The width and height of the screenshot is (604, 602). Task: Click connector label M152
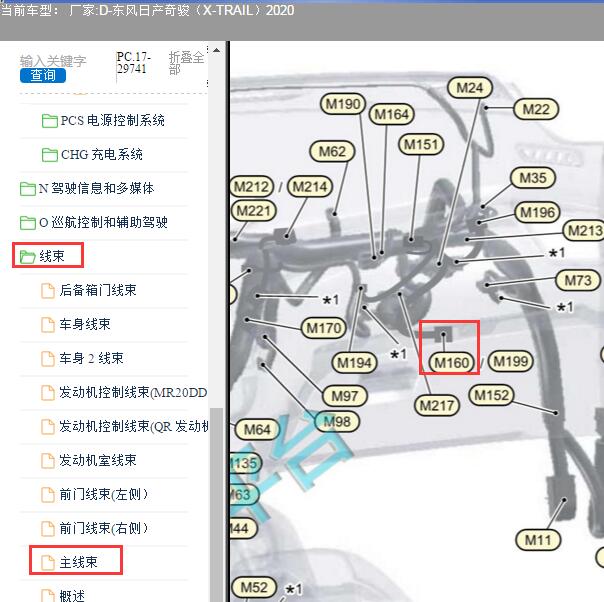click(x=492, y=395)
